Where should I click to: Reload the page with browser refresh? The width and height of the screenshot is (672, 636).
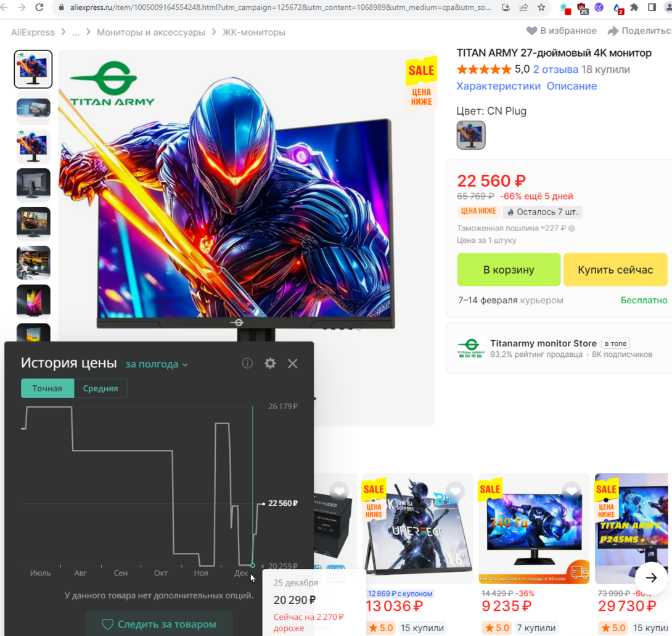[x=39, y=7]
